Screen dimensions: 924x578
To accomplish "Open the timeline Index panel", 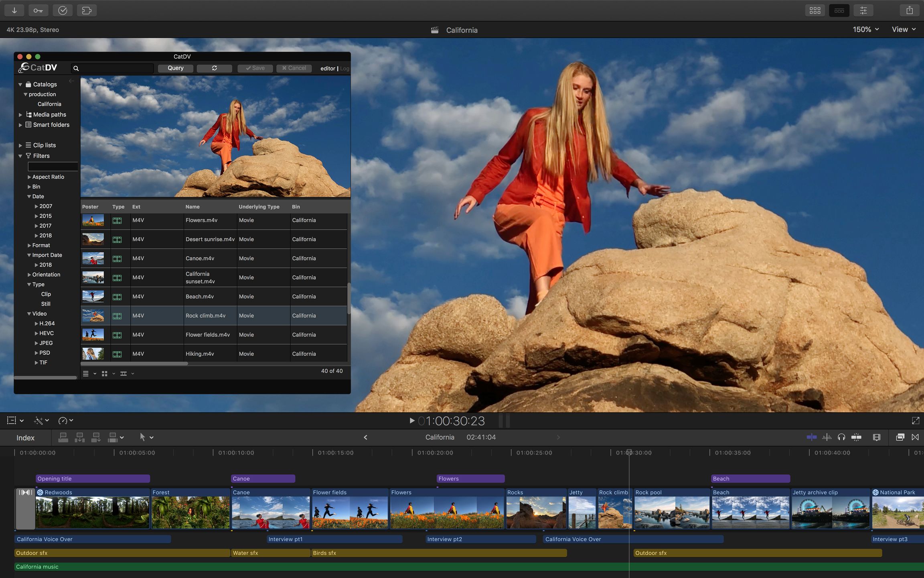I will click(25, 438).
